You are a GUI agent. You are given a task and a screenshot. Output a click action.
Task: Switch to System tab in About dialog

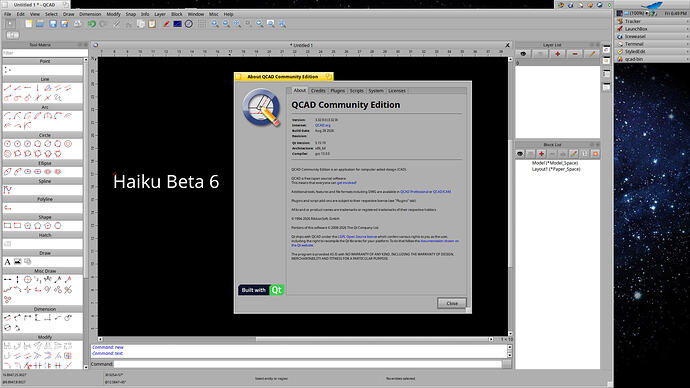point(376,91)
